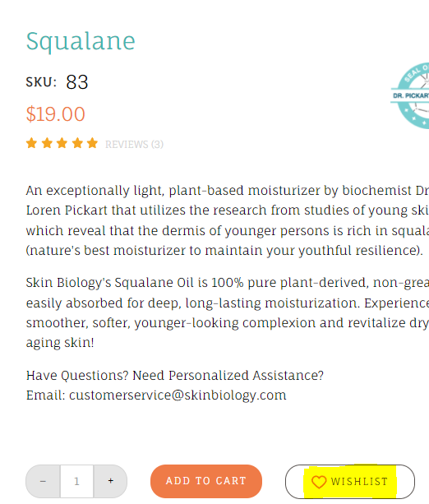Click the first gold rating star
The width and height of the screenshot is (429, 504).
tap(31, 143)
